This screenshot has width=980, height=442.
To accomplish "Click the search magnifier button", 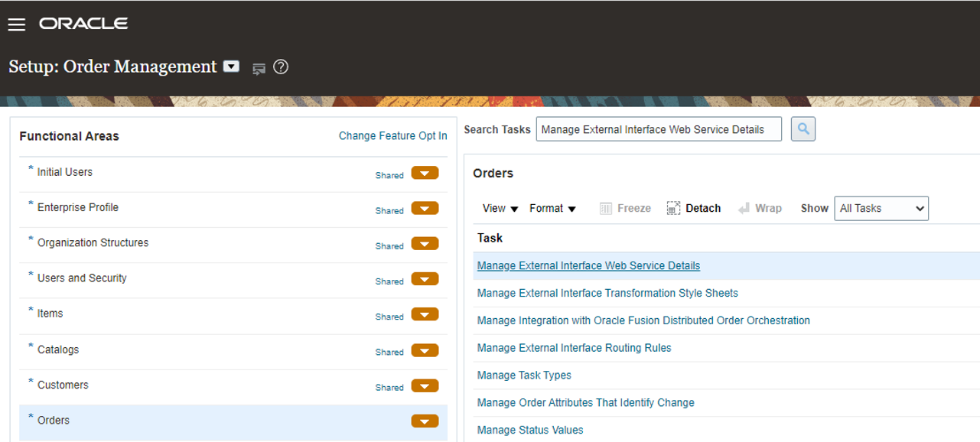I will [x=803, y=129].
